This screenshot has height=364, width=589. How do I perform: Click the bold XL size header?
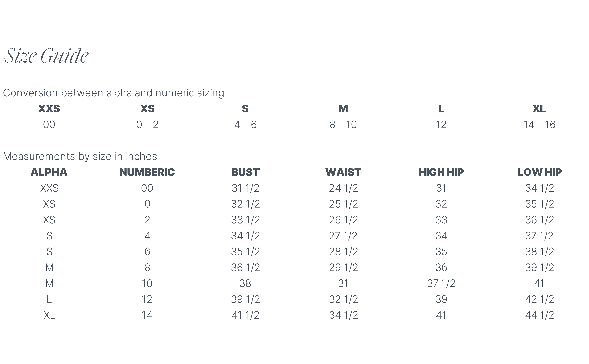tap(539, 109)
